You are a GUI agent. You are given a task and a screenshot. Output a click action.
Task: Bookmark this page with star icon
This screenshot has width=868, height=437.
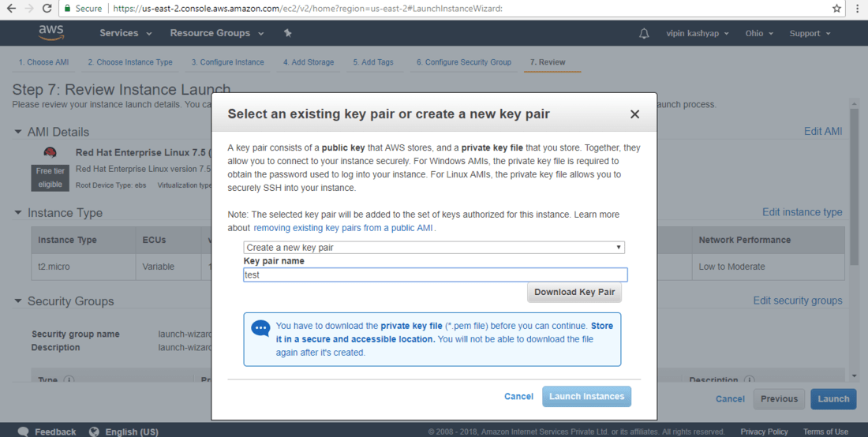pyautogui.click(x=836, y=9)
